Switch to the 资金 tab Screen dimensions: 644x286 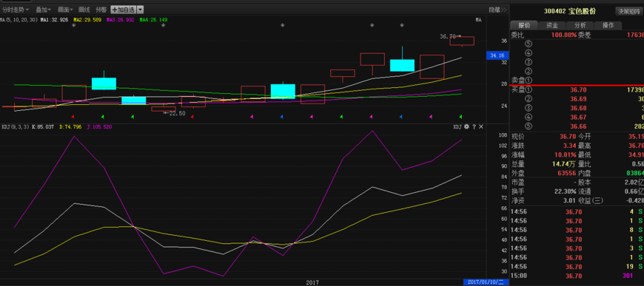[552, 25]
